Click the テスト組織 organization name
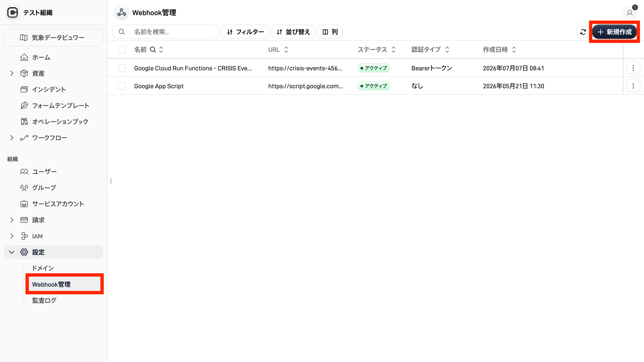The width and height of the screenshot is (644, 362). (38, 13)
